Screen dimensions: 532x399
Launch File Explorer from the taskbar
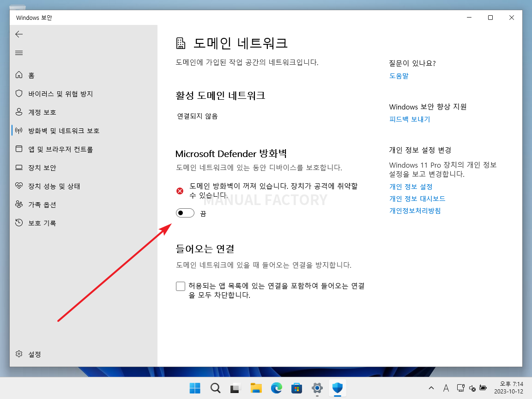(x=256, y=388)
